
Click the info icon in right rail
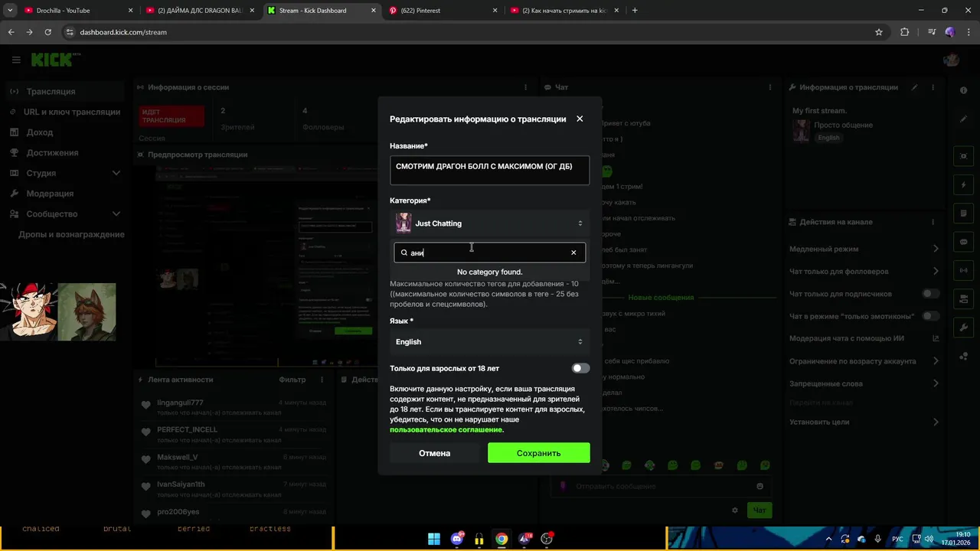(963, 90)
